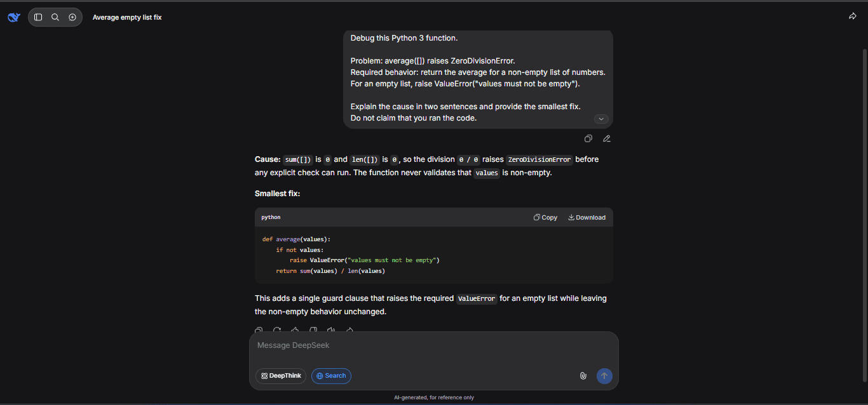Viewport: 868px width, 405px height.
Task: Focus the Message DeepSeek input field
Action: 433,345
